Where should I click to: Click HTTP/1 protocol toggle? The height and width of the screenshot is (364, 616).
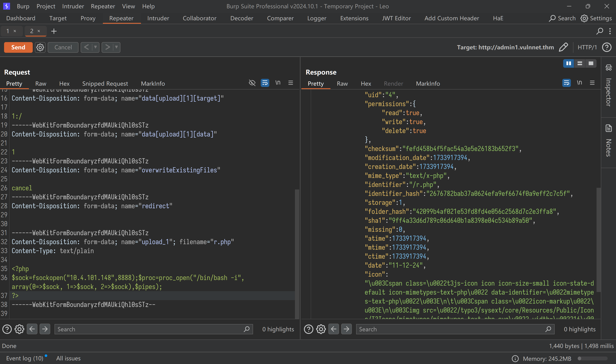587,47
